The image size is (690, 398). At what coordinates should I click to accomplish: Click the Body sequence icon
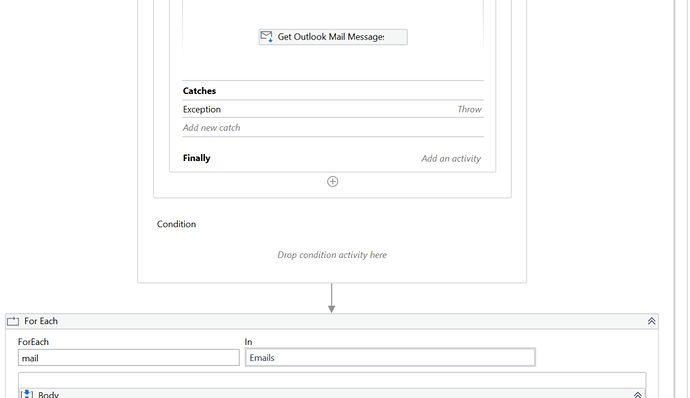tap(26, 394)
